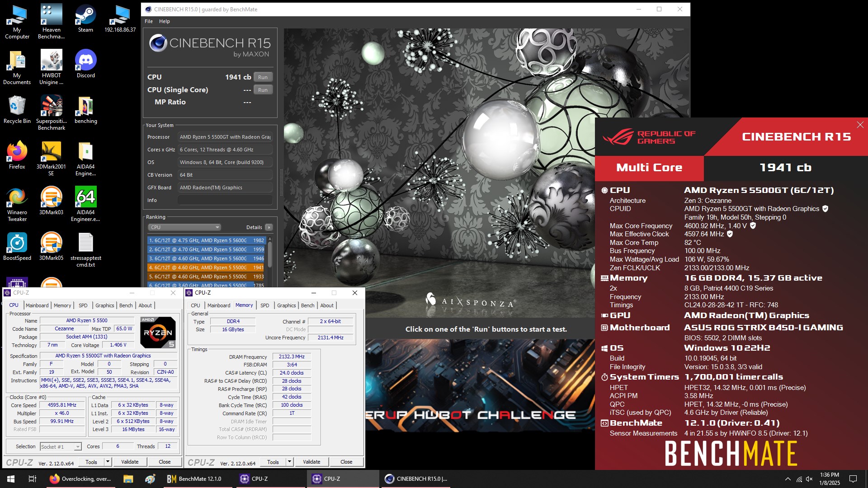Viewport: 868px width, 488px height.
Task: Open Cinebench File menu
Action: pyautogui.click(x=149, y=21)
